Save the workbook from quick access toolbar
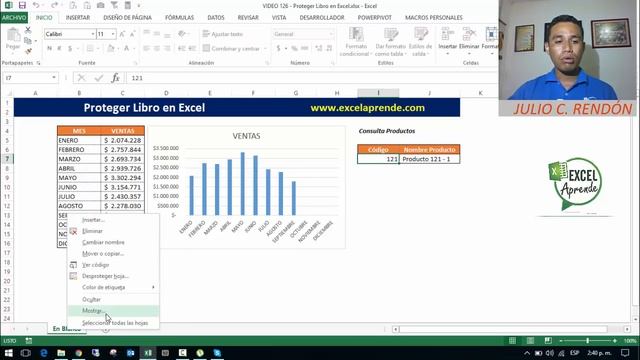Viewport: 640px width, 360px height. tap(22, 5)
